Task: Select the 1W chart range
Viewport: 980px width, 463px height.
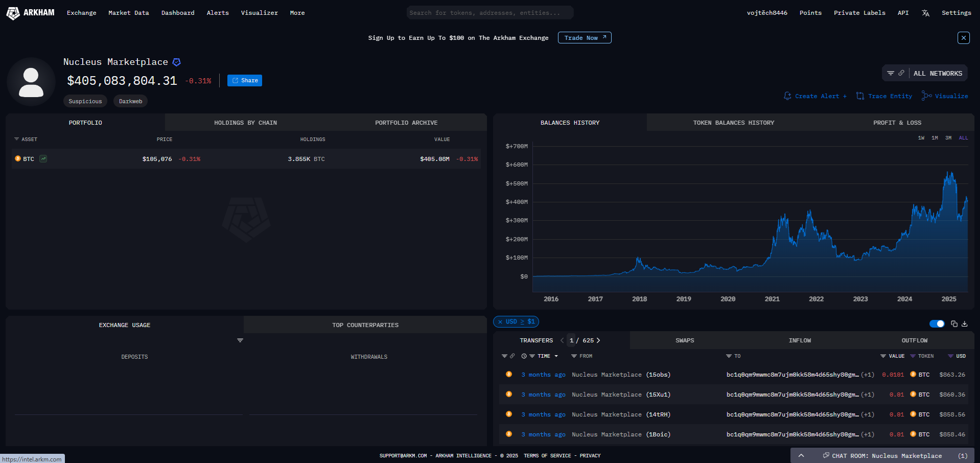Action: (x=921, y=138)
